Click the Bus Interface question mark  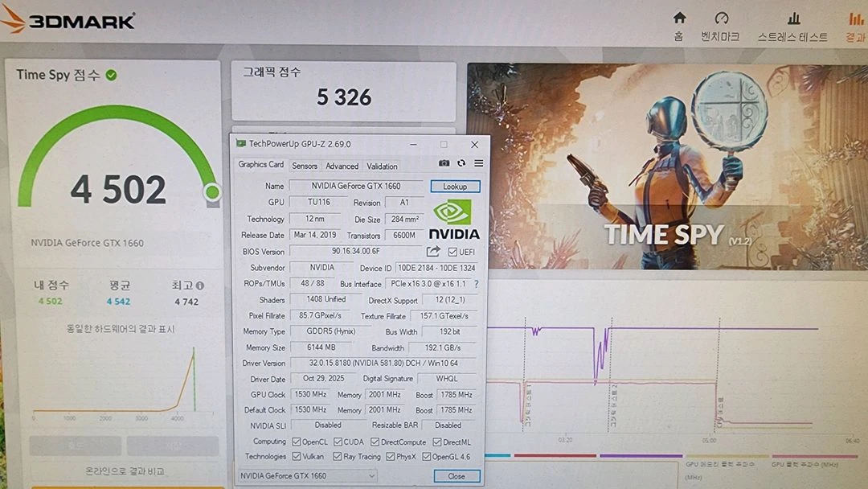coord(476,284)
